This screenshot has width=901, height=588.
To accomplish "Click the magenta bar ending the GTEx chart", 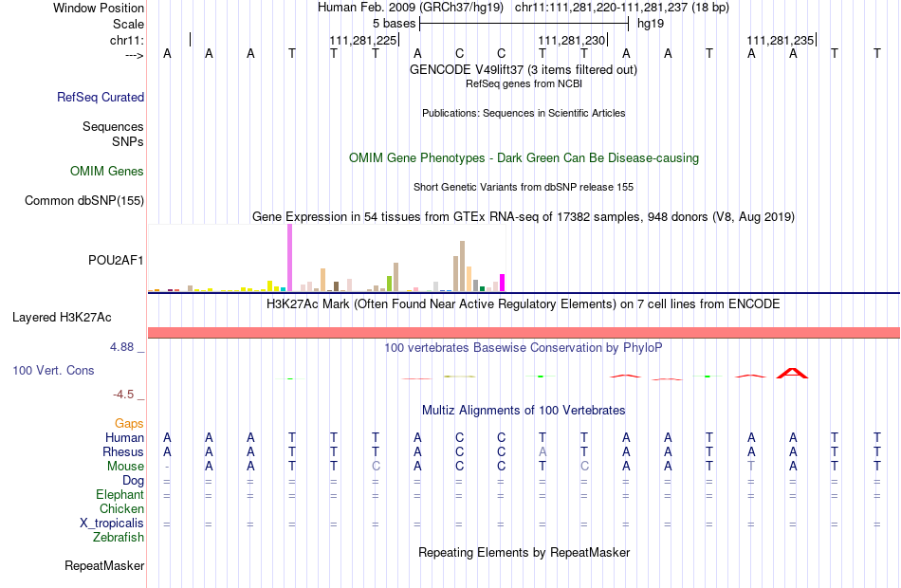I will [x=503, y=283].
